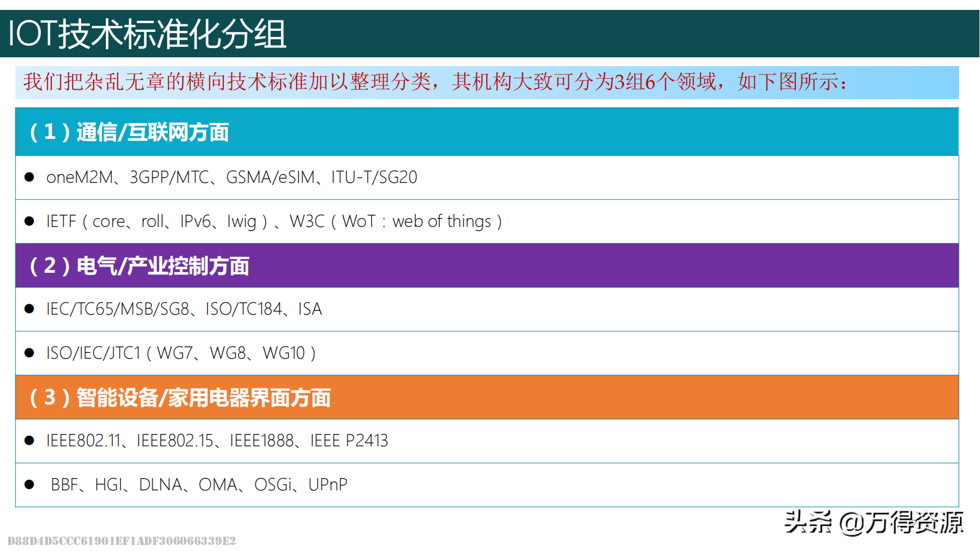Select the teal header "(1) 通信/互联网方面"

(x=129, y=132)
